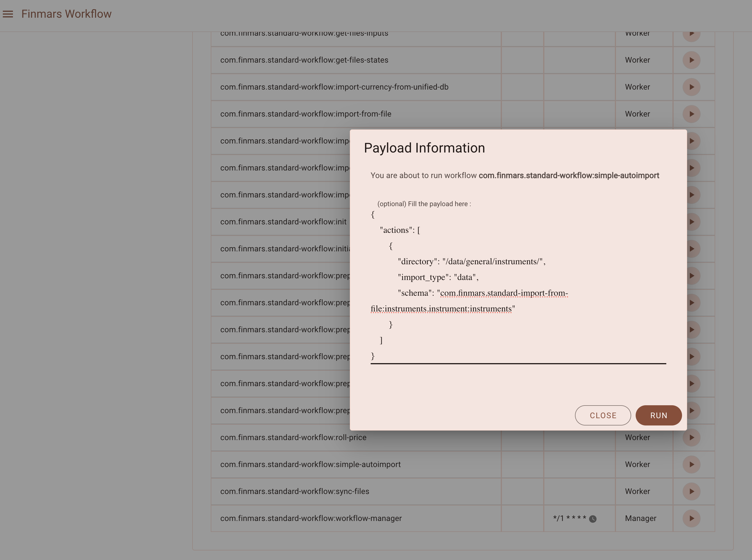Click the clock schedule icon for workflow-manager
The width and height of the screenshot is (752, 560).
pos(593,519)
